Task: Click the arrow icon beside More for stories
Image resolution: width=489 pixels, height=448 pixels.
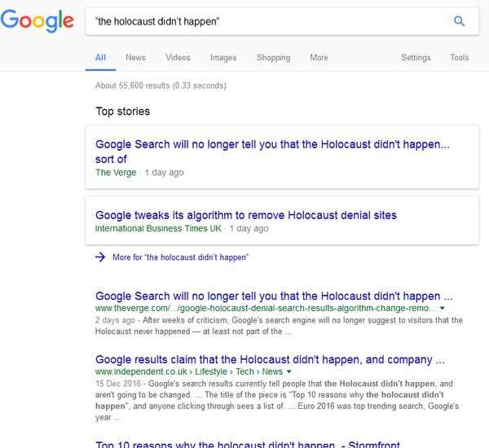Action: (100, 257)
